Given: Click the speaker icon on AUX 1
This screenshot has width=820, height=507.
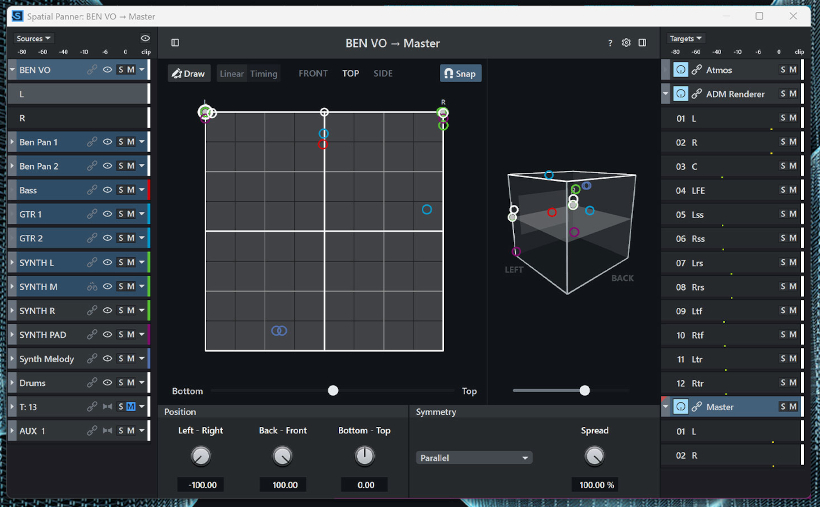Looking at the screenshot, I should [x=108, y=431].
